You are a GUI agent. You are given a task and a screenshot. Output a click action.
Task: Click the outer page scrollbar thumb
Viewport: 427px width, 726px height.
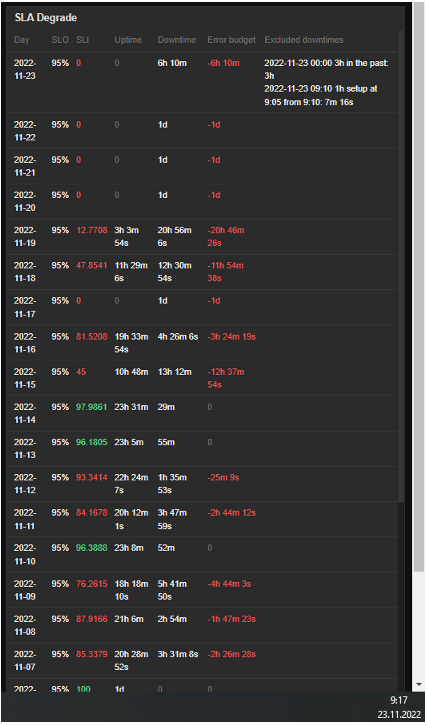tap(419, 289)
